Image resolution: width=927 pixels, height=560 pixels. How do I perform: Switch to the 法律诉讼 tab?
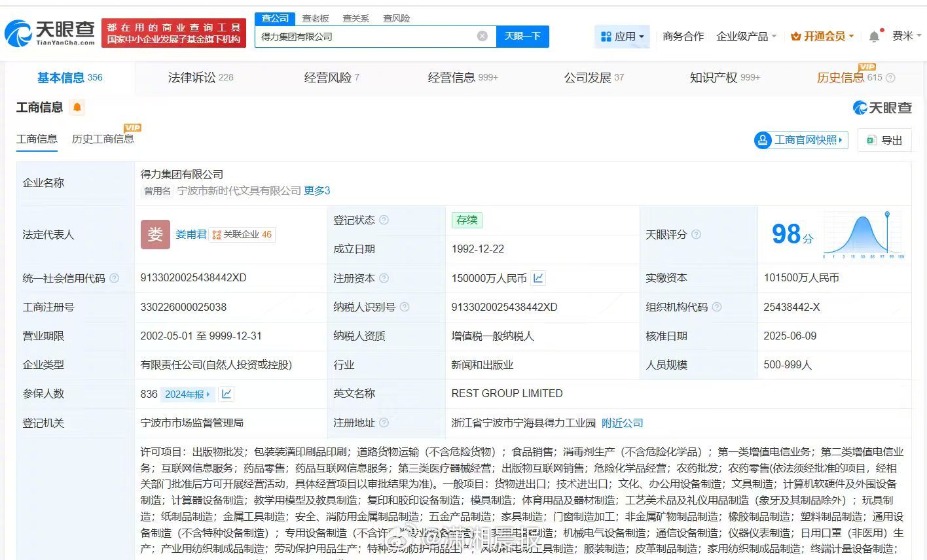[200, 78]
